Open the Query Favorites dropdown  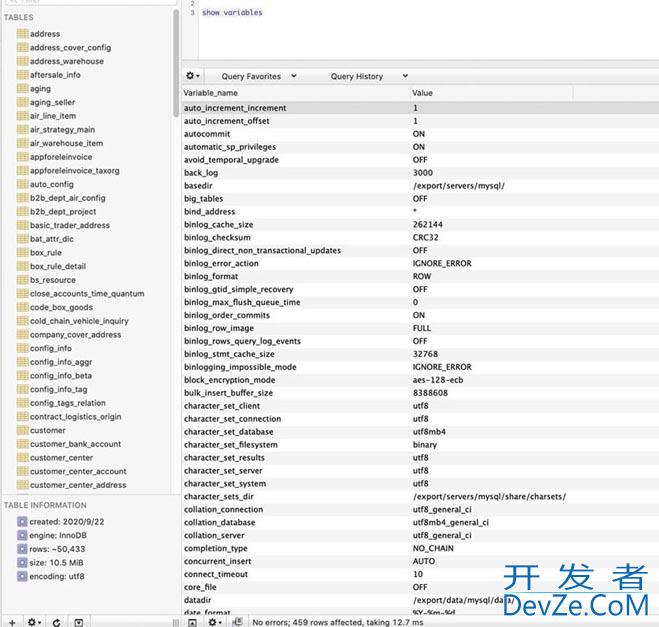[x=258, y=76]
